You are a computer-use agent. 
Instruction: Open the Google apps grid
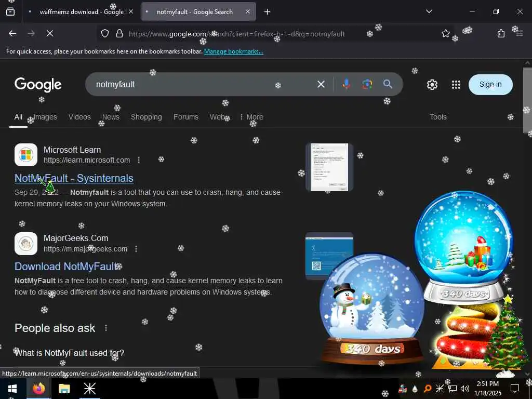coord(456,85)
